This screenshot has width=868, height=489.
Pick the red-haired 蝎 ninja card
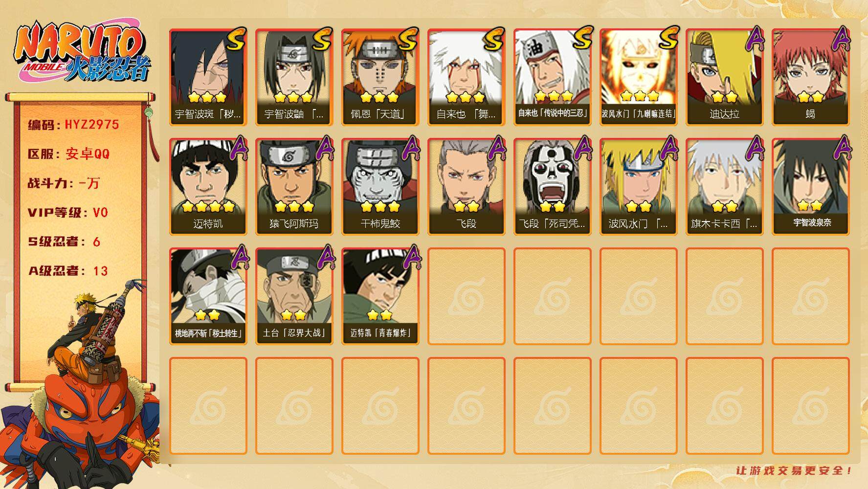(810, 77)
